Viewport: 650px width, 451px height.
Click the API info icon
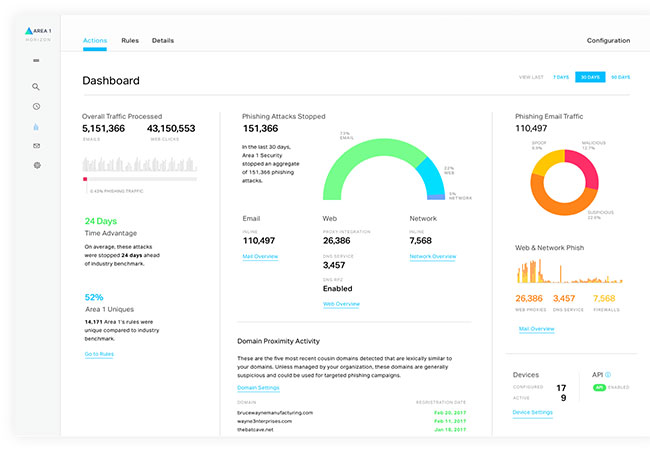click(607, 374)
